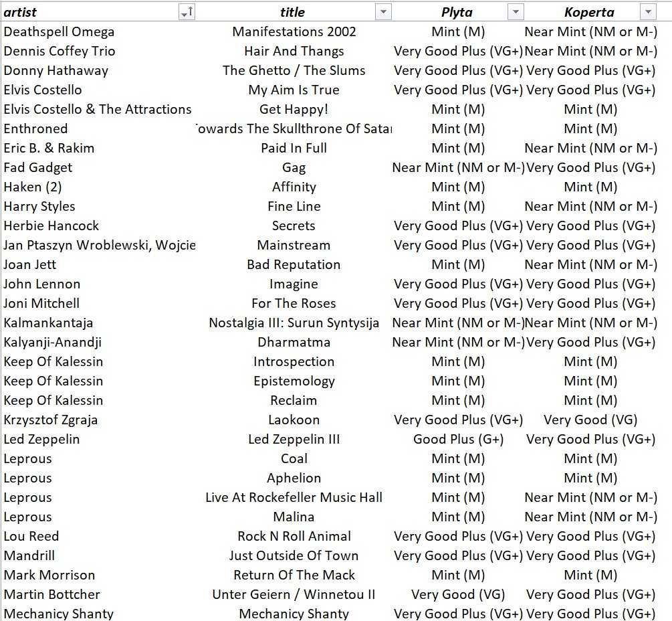Viewport: 672px width, 621px height.
Task: Click the Mark Morrison cell
Action: point(98,575)
